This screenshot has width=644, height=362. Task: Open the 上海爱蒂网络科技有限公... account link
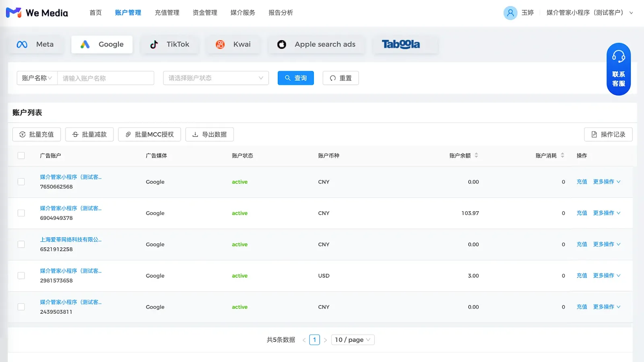[x=71, y=240]
